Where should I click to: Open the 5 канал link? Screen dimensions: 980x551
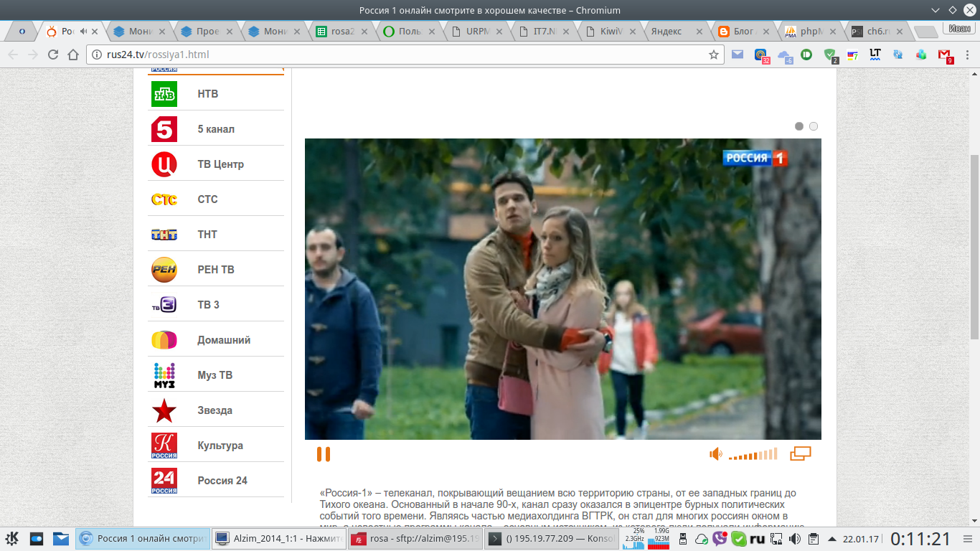[x=216, y=129]
